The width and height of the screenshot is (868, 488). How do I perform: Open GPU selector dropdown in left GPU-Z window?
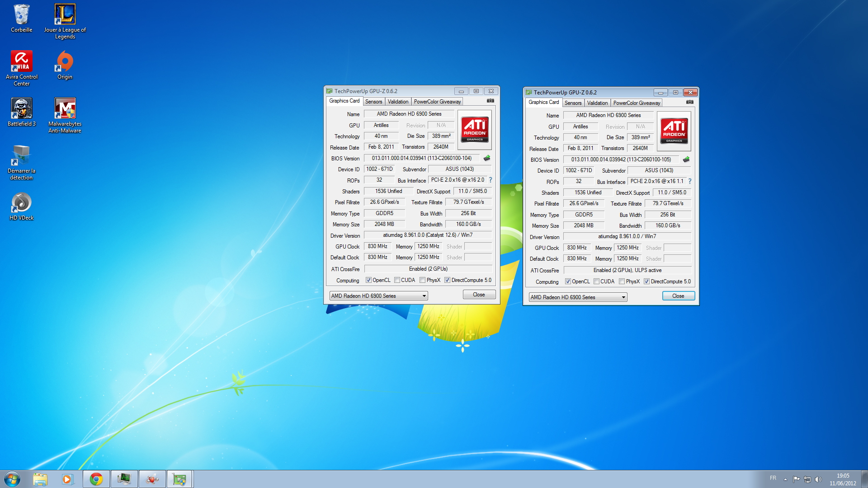(x=378, y=296)
